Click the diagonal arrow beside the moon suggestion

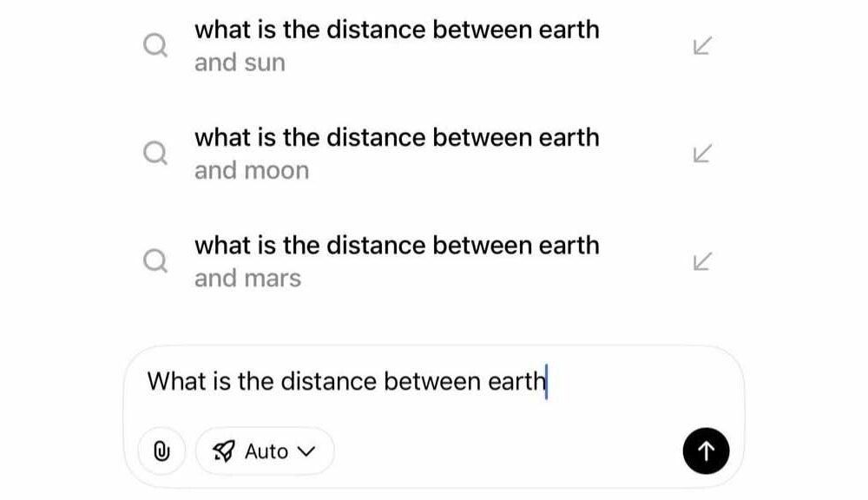coord(701,153)
